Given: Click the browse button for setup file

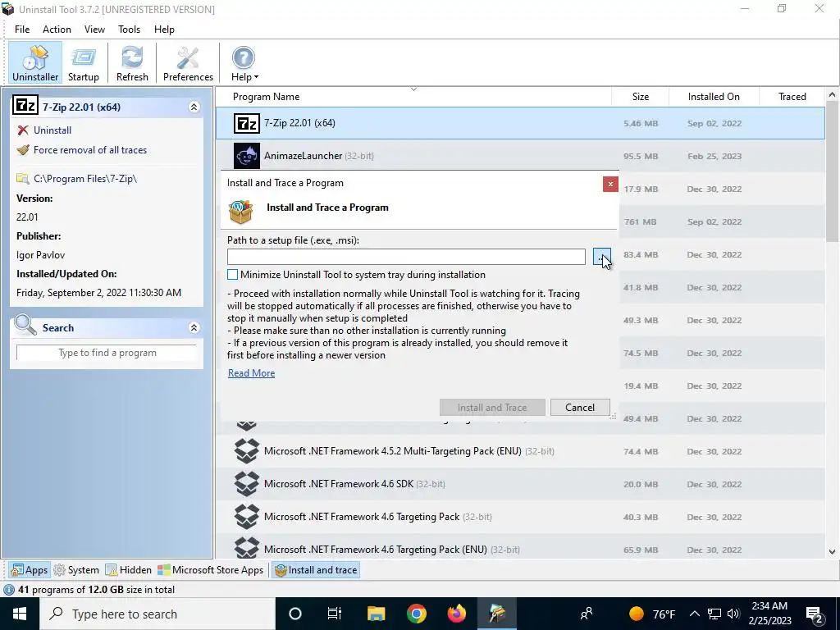Looking at the screenshot, I should pos(601,257).
